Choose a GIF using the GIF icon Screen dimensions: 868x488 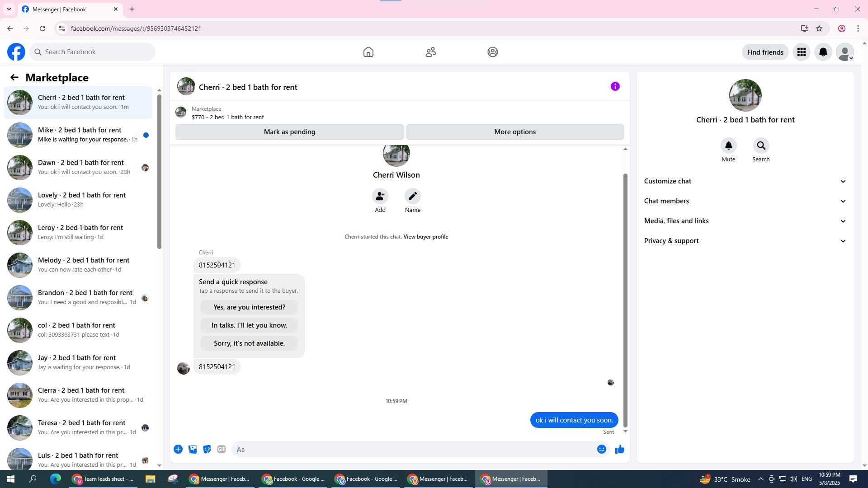[221, 449]
